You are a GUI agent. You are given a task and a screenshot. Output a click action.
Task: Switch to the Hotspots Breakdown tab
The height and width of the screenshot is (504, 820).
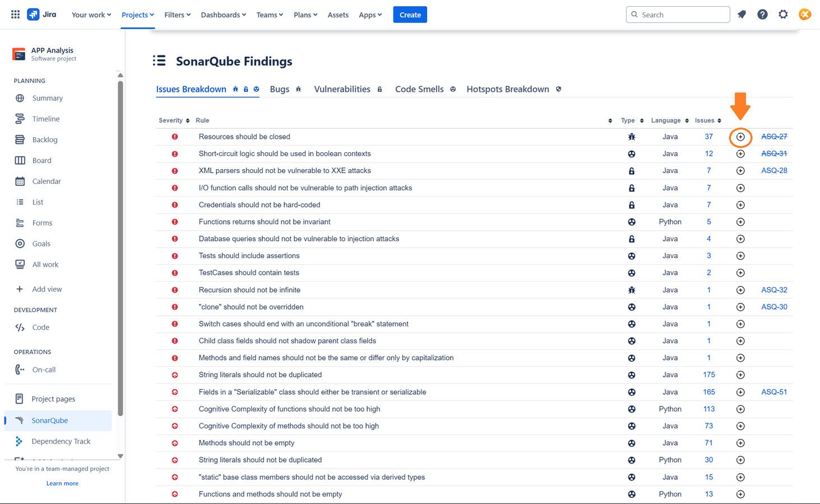point(514,89)
